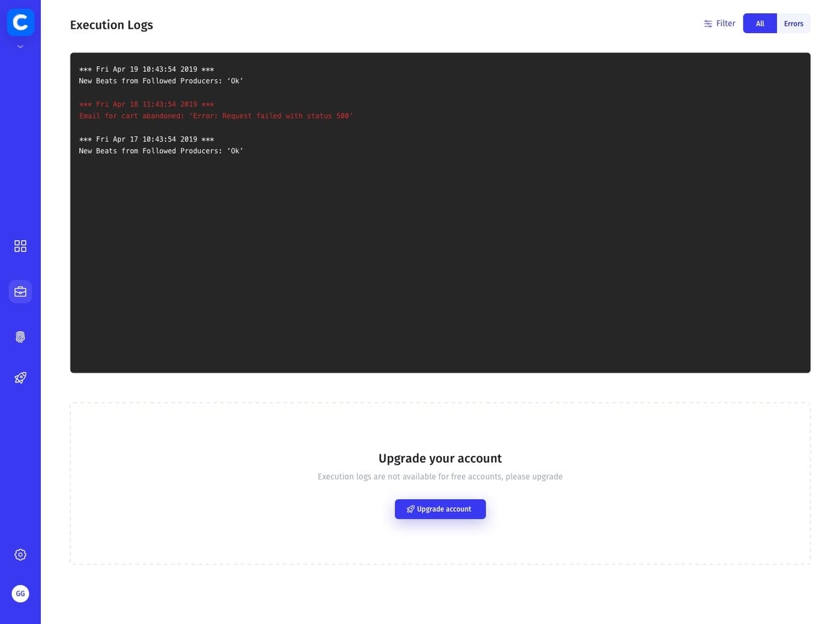Viewport: 840px width, 624px height.
Task: Expand the chevron below the app logo
Action: tap(20, 46)
